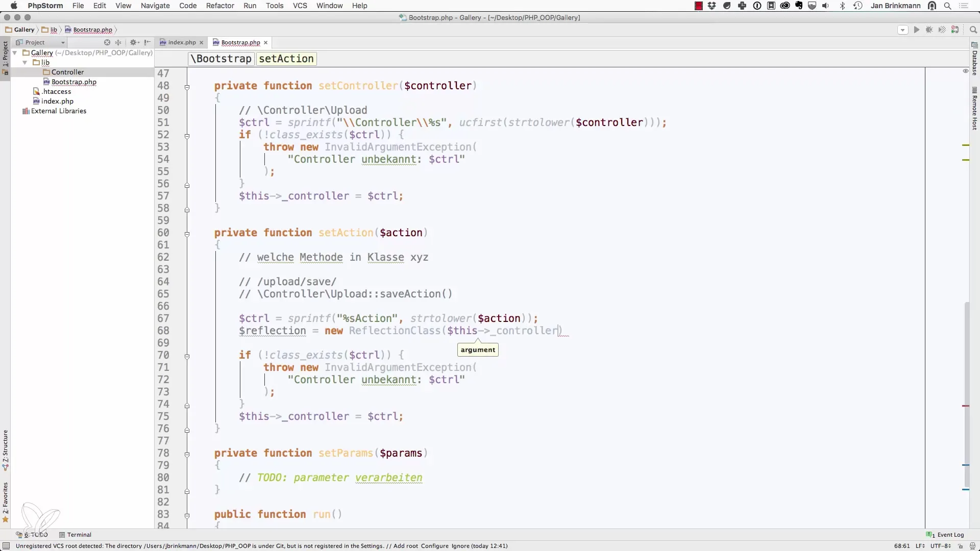Image resolution: width=980 pixels, height=551 pixels.
Task: Open the 1: Project side tab
Action: tap(5, 58)
